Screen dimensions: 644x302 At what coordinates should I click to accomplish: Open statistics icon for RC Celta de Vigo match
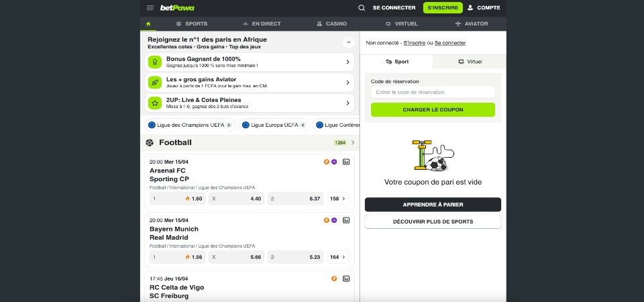(346, 279)
